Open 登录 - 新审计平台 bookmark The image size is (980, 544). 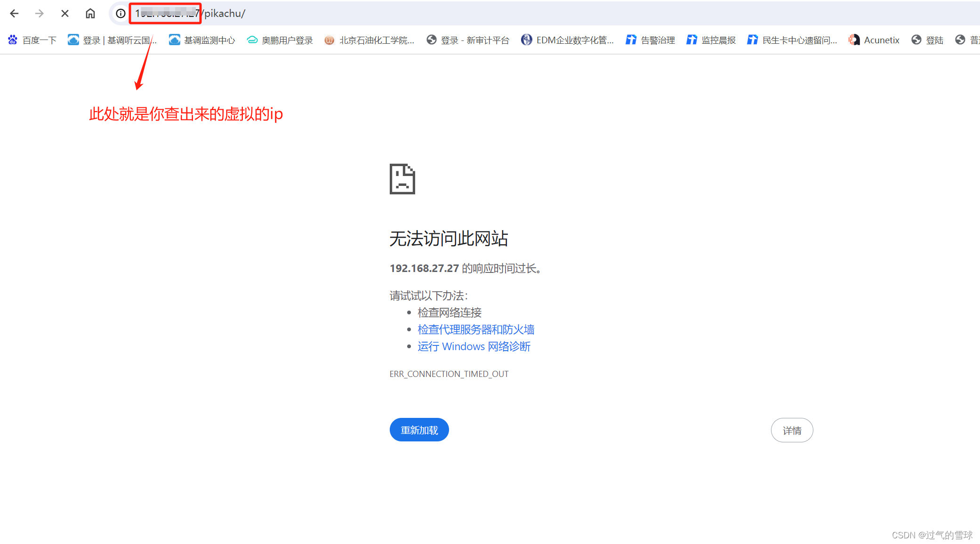pyautogui.click(x=468, y=40)
